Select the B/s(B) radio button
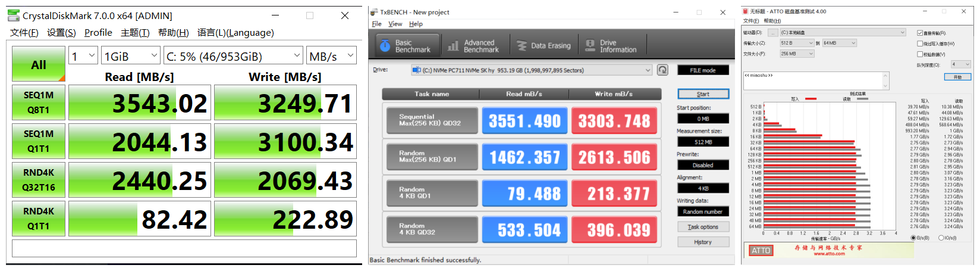The image size is (980, 271). pyautogui.click(x=913, y=238)
